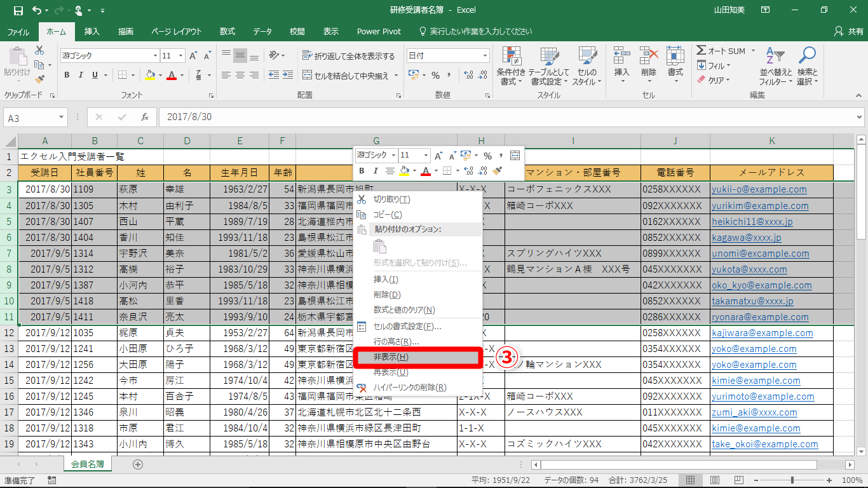Choose 非表示(H) from the context menu
Image resolution: width=868 pixels, height=488 pixels.
pyautogui.click(x=416, y=357)
